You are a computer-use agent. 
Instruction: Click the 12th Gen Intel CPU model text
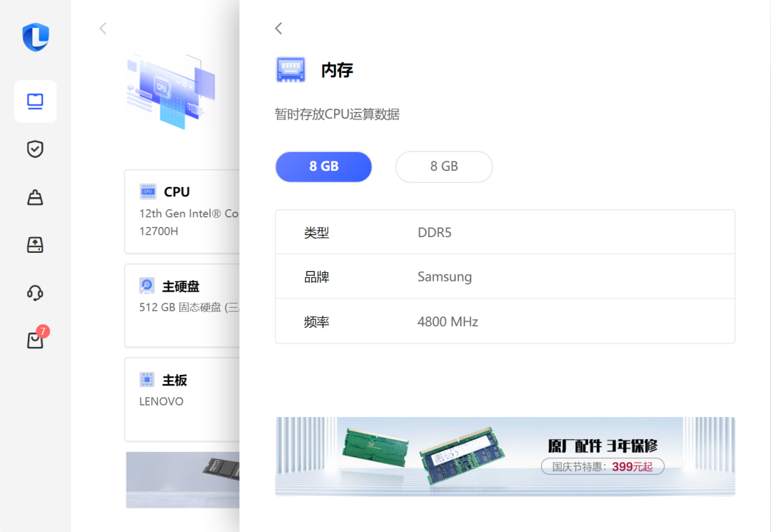pyautogui.click(x=188, y=222)
